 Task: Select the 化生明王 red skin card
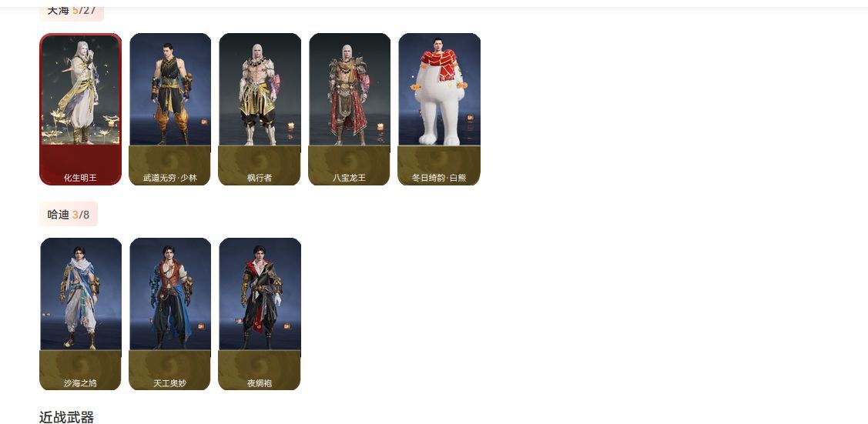pos(80,109)
